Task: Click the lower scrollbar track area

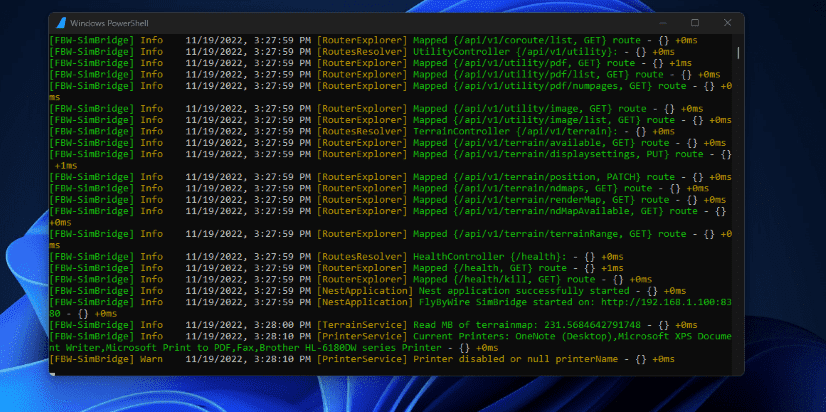Action: click(x=738, y=250)
